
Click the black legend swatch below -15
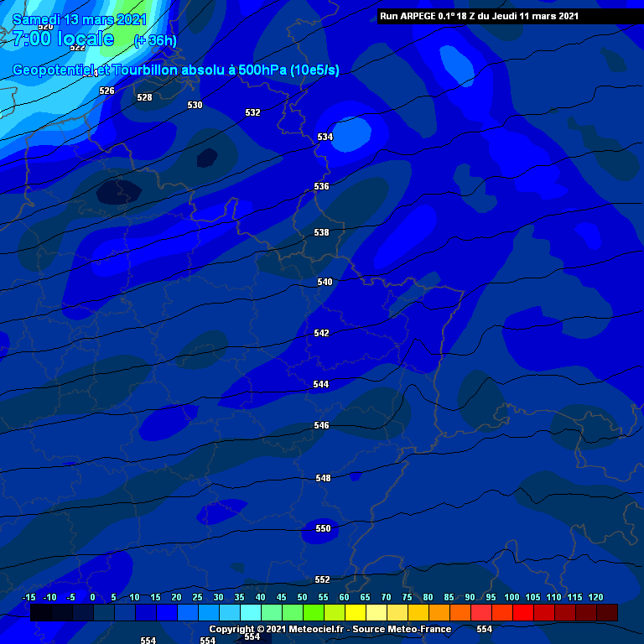(40, 613)
